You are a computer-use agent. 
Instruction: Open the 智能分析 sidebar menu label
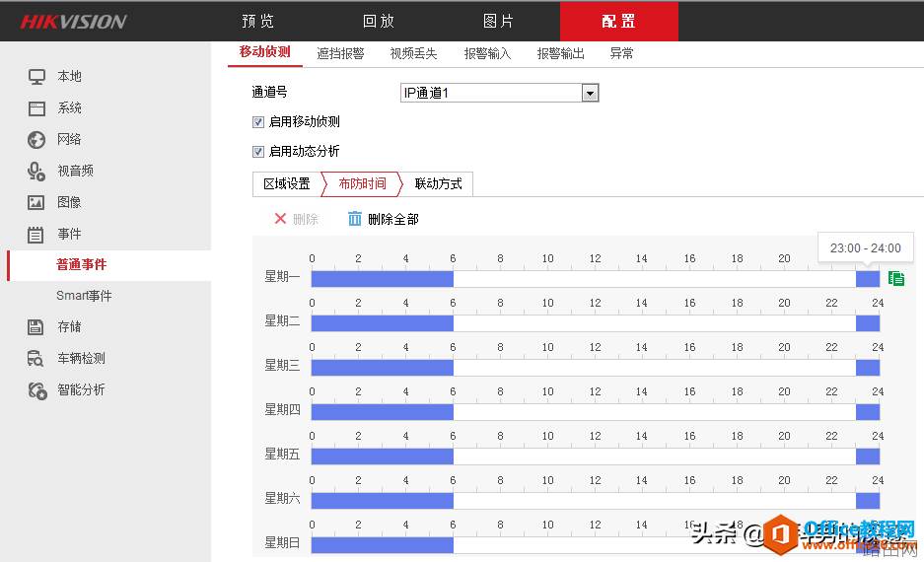[x=81, y=390]
